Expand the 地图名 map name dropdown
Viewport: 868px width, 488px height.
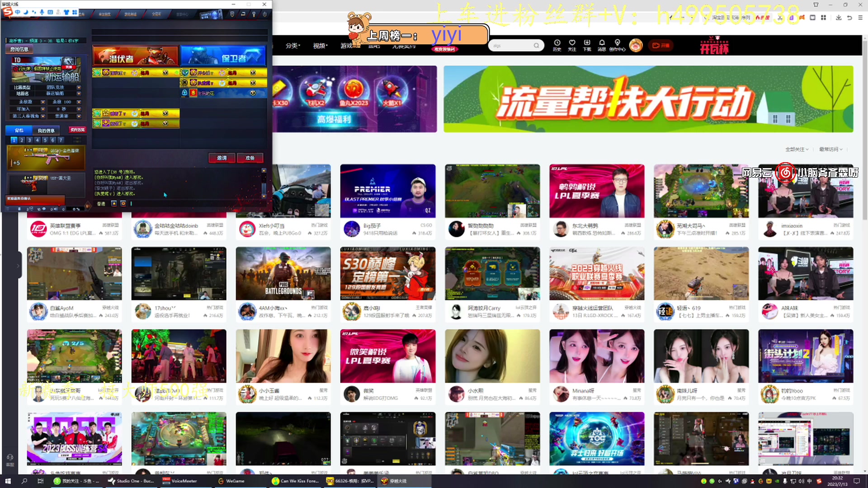click(x=79, y=94)
